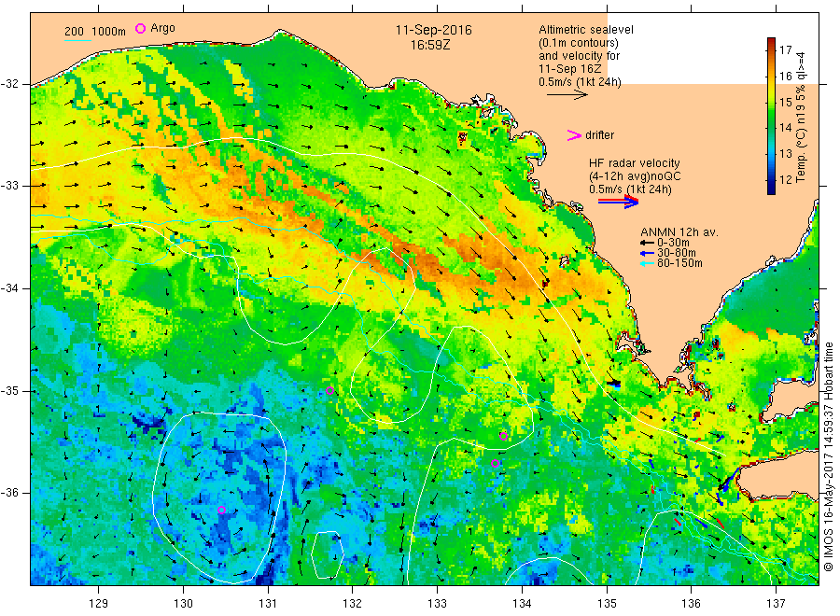Click the magenta Argo circle in the legend

click(140, 28)
